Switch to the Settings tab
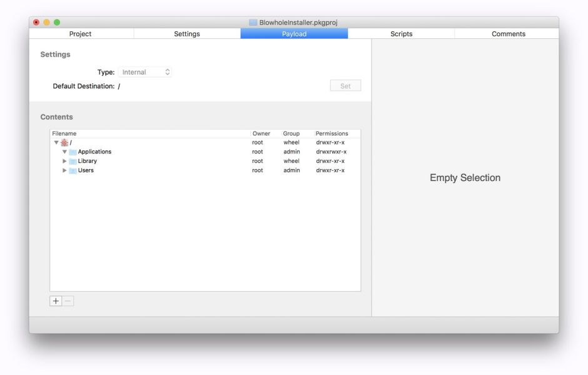588x375 pixels. coord(187,34)
